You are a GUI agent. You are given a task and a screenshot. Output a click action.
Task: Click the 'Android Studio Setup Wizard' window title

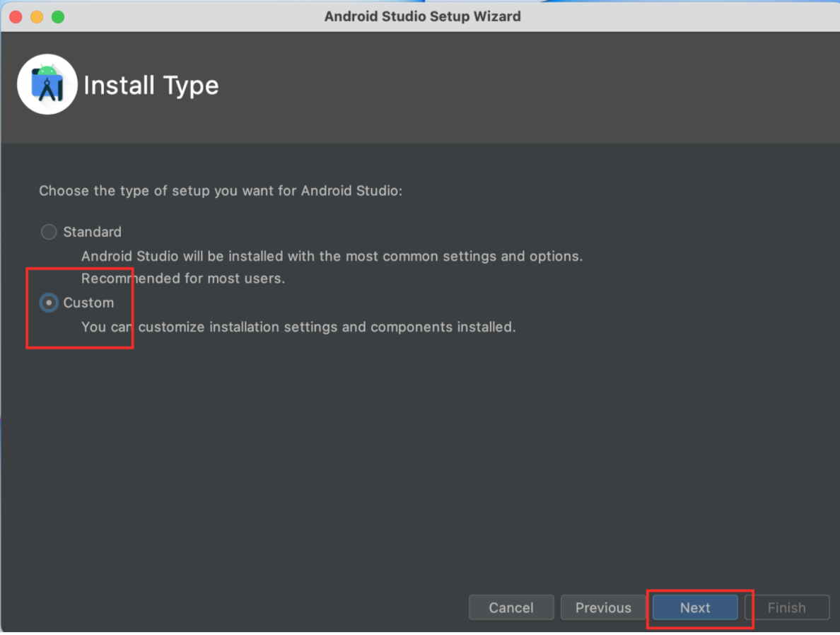422,16
